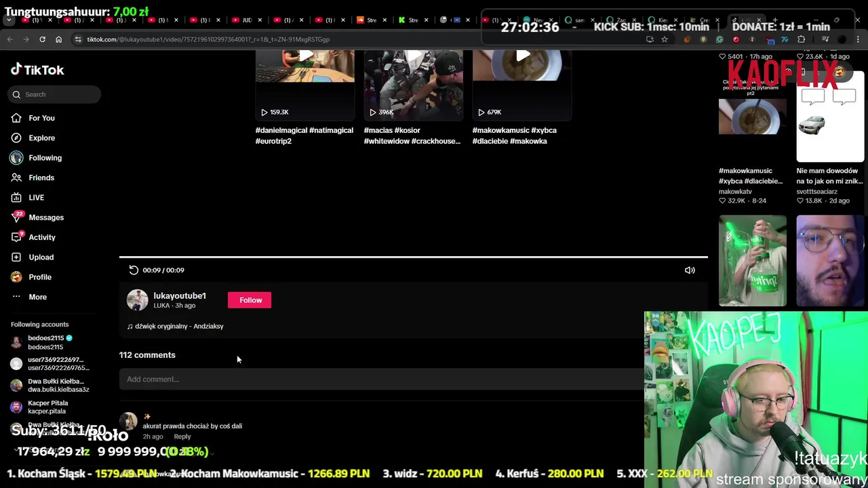Click the tiktok.com URL in address bar
This screenshot has height=488, width=868.
[x=208, y=39]
